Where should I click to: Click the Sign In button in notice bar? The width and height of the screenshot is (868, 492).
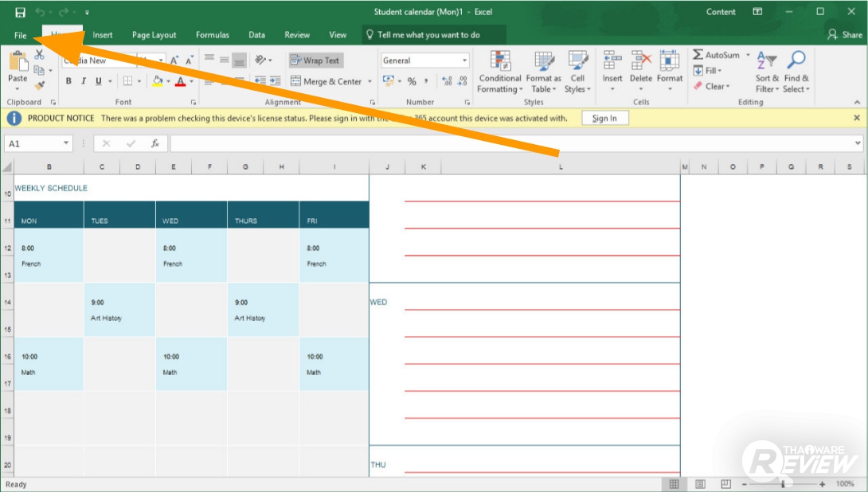604,118
